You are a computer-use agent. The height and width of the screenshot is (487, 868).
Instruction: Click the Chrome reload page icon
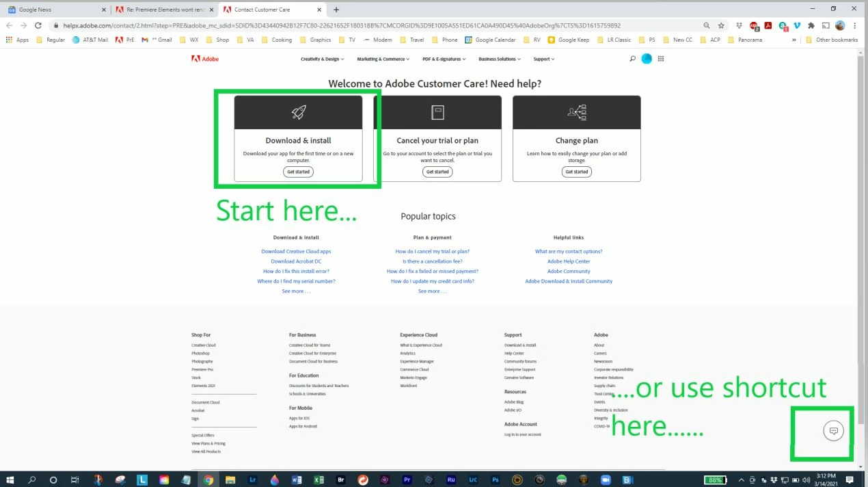pyautogui.click(x=38, y=25)
